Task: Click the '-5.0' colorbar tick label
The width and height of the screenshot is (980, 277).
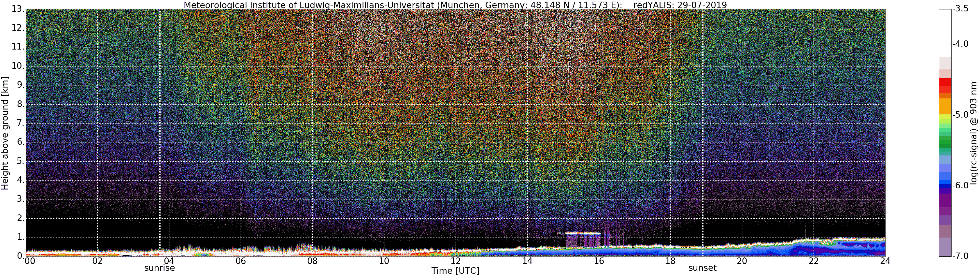Action: (961, 115)
